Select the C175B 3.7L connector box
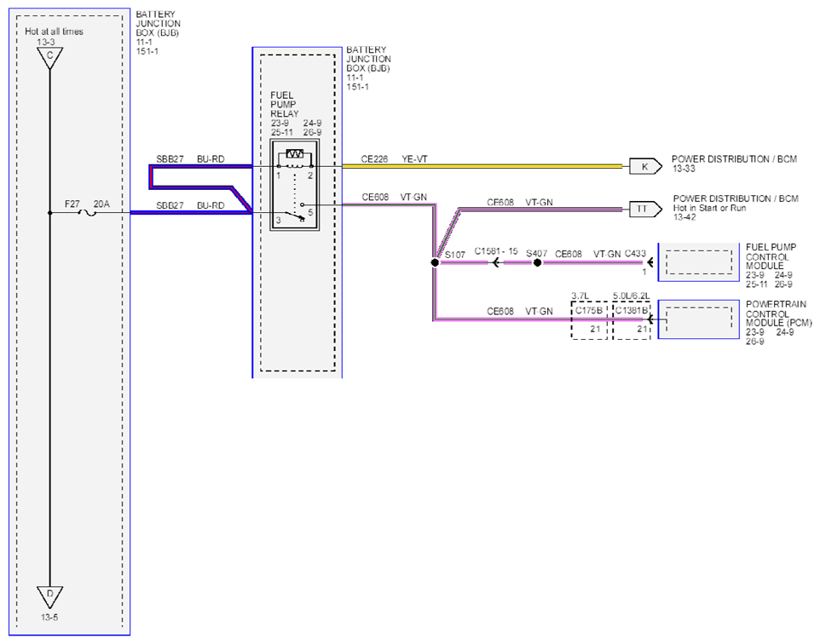The image size is (820, 644). pos(589,320)
